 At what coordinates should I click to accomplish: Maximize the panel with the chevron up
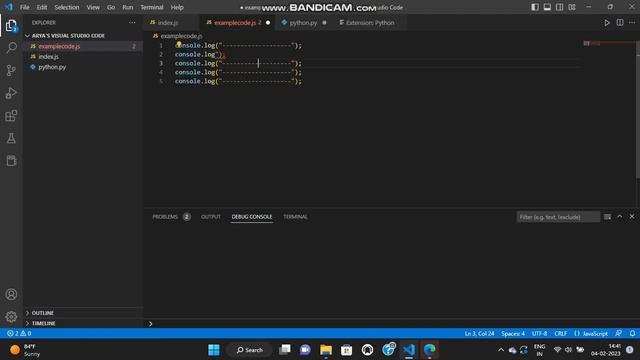620,217
